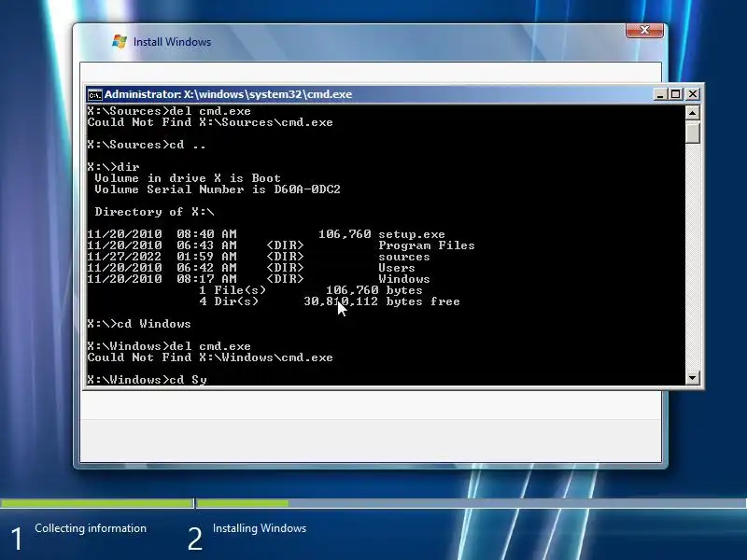Click the 'Directory of X:\' line

(154, 212)
